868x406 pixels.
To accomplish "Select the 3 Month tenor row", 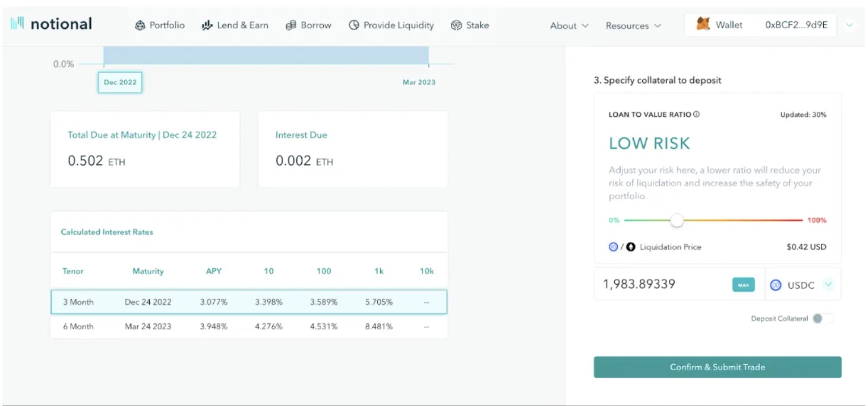I will pos(248,302).
